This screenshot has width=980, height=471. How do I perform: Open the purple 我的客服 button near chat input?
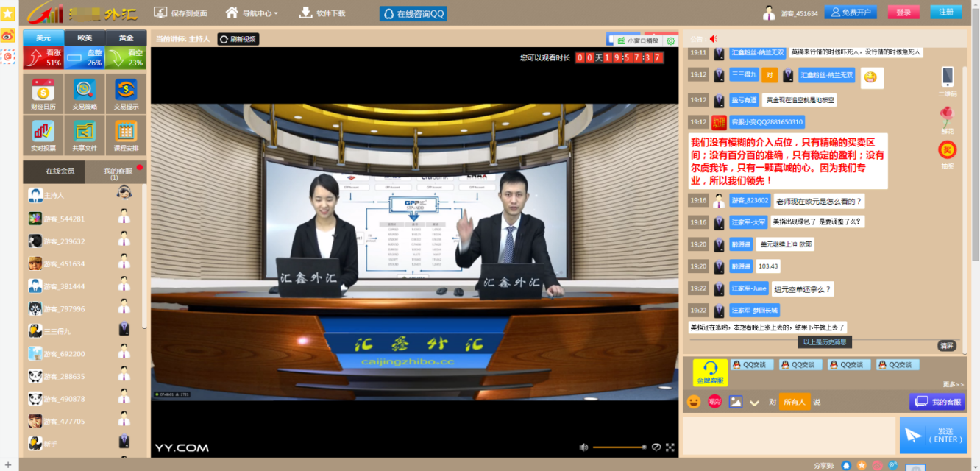[x=937, y=402]
